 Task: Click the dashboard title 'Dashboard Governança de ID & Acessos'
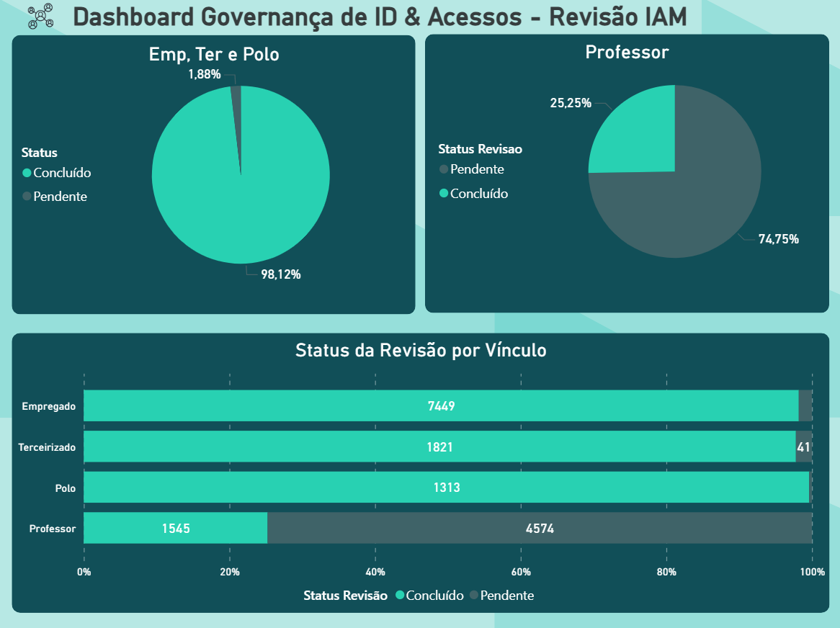[298, 17]
